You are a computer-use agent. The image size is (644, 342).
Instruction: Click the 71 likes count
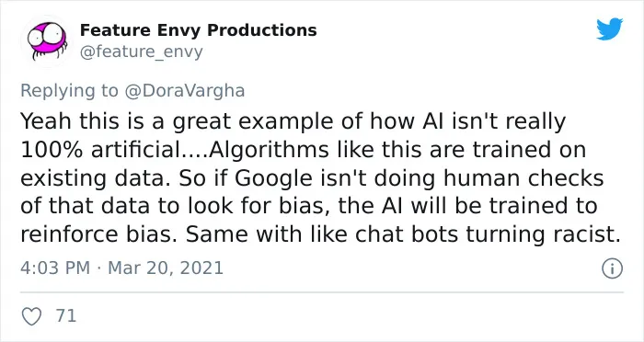point(66,315)
